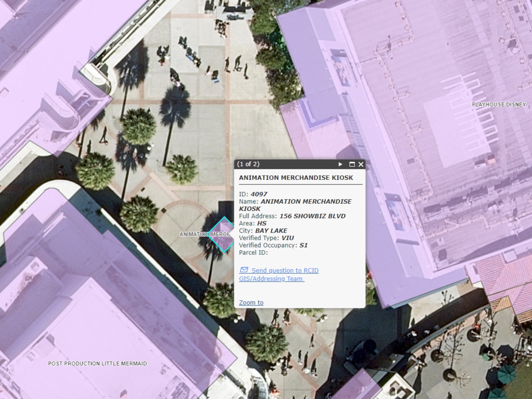
Task: Click the POST PRODUCTION LITTLE MERMAID label
Action: [97, 364]
